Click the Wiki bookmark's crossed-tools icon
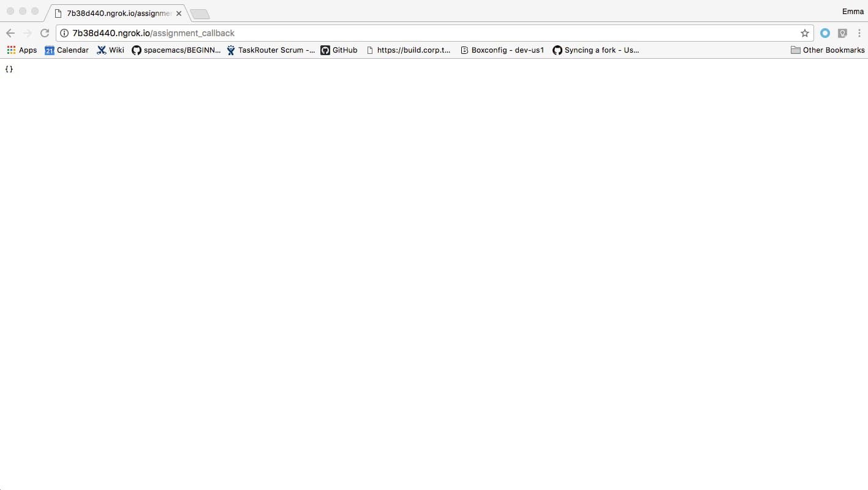The image size is (868, 490). pyautogui.click(x=101, y=50)
